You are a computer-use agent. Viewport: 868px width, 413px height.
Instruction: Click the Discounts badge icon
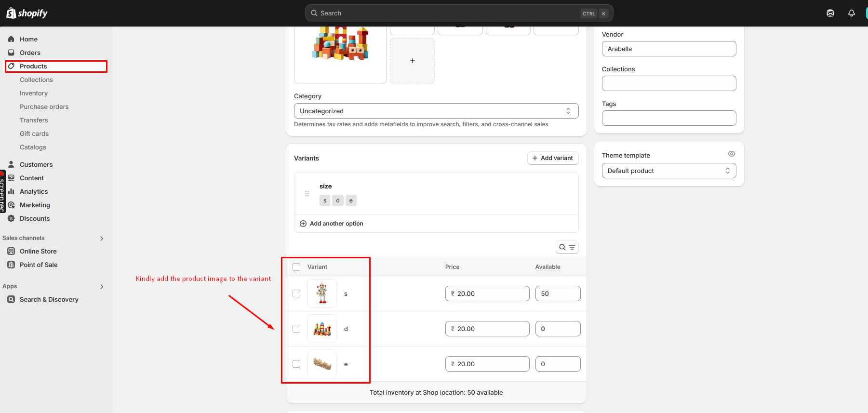click(11, 218)
